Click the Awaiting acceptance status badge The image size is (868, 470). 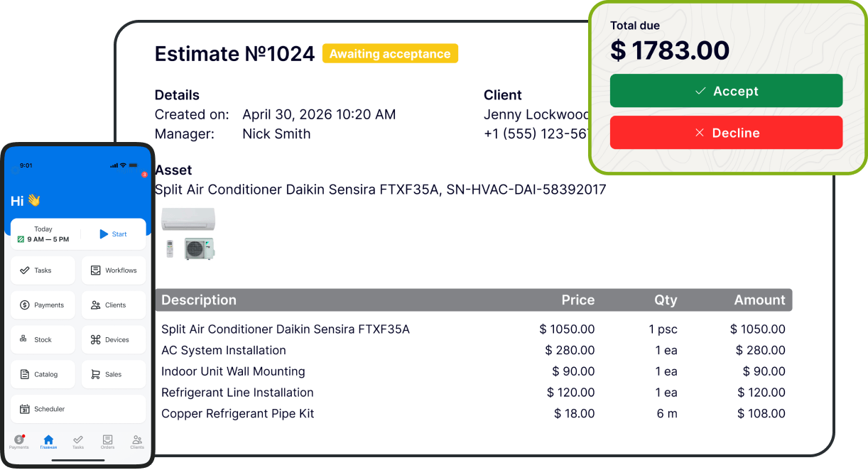tap(390, 54)
